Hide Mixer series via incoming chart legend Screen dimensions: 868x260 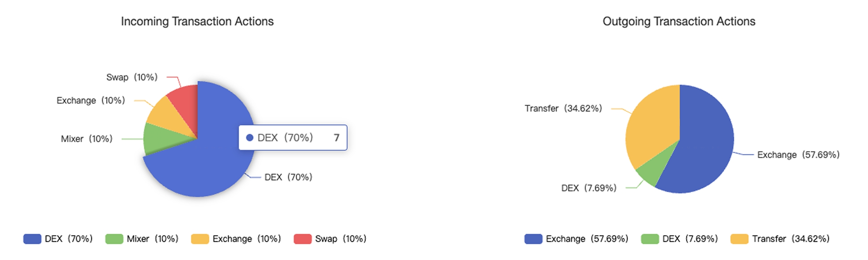tap(142, 239)
